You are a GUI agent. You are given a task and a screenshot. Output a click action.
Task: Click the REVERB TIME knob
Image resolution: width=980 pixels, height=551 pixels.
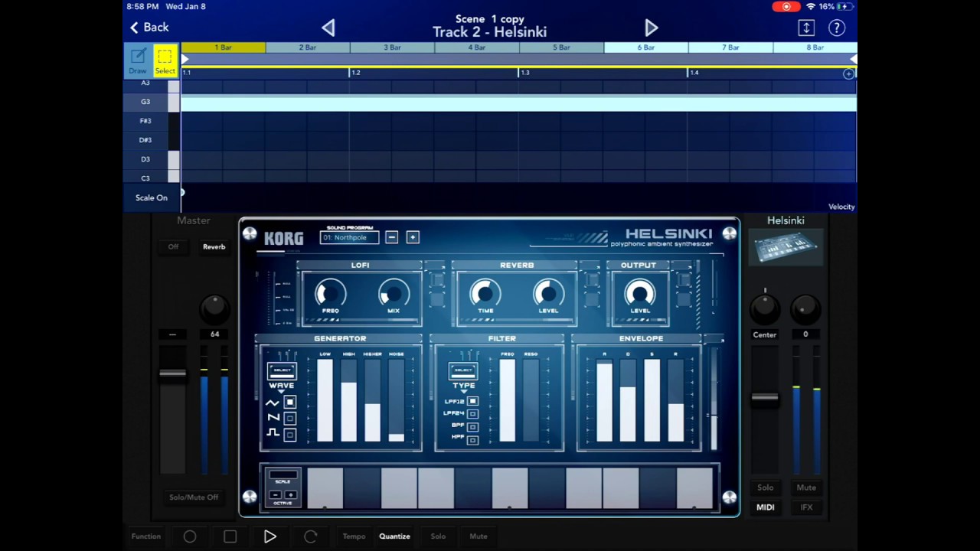(x=485, y=293)
